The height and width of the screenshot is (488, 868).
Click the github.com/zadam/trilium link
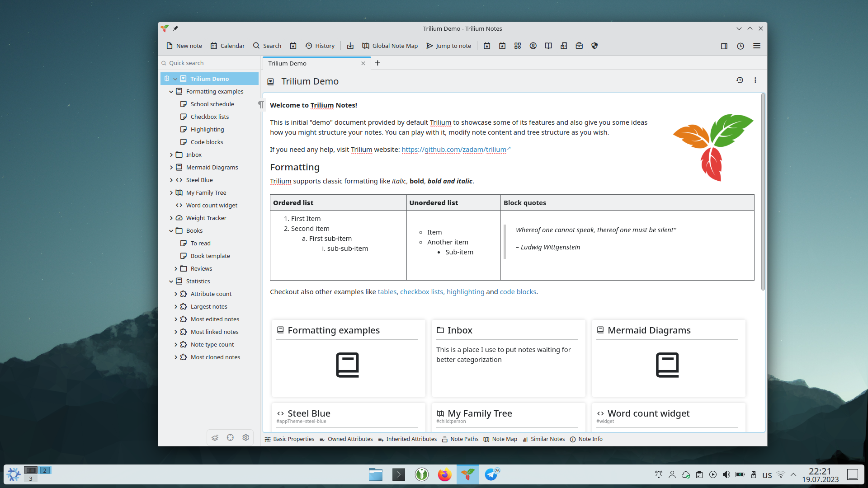pyautogui.click(x=454, y=149)
